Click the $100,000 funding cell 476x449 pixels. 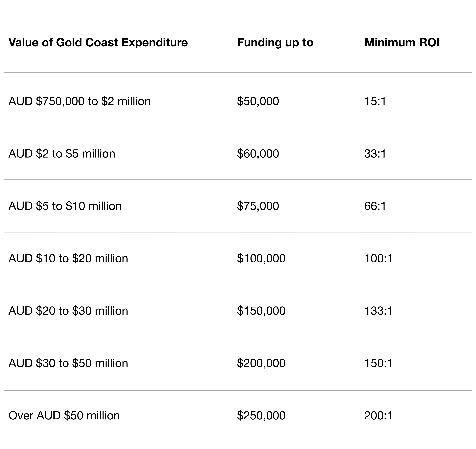pyautogui.click(x=261, y=258)
